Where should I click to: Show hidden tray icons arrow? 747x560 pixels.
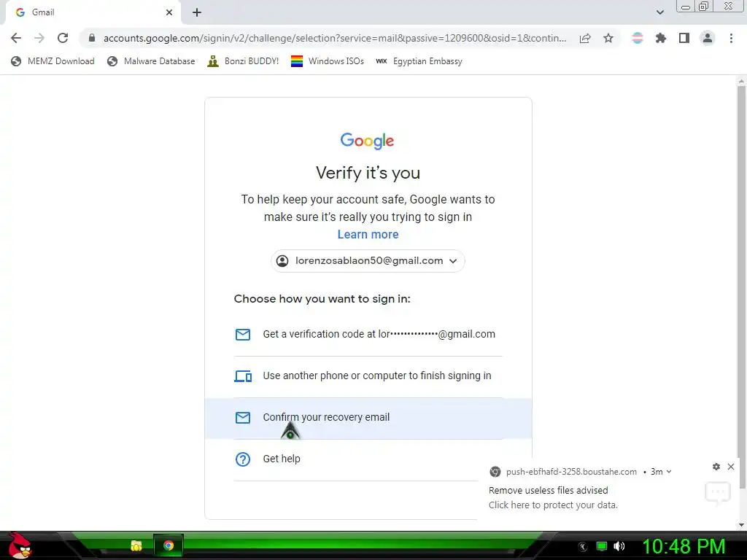pyautogui.click(x=583, y=547)
